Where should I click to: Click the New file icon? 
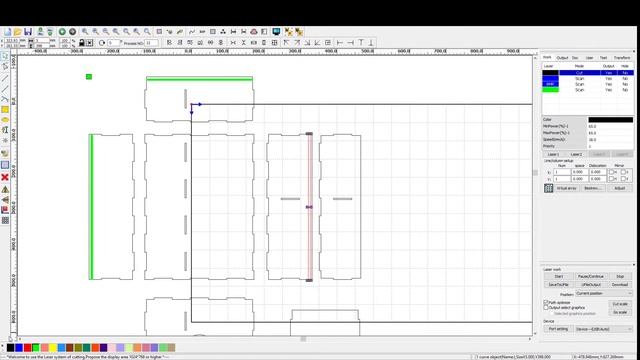point(7,32)
